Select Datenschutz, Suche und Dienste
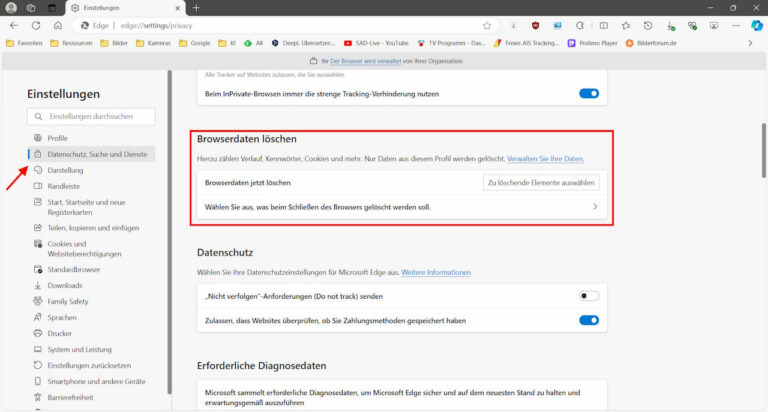Image resolution: width=768 pixels, height=412 pixels. click(91, 154)
